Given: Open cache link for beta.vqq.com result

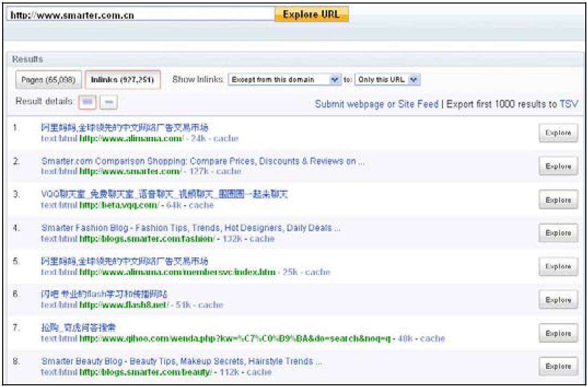Looking at the screenshot, I should point(201,206).
